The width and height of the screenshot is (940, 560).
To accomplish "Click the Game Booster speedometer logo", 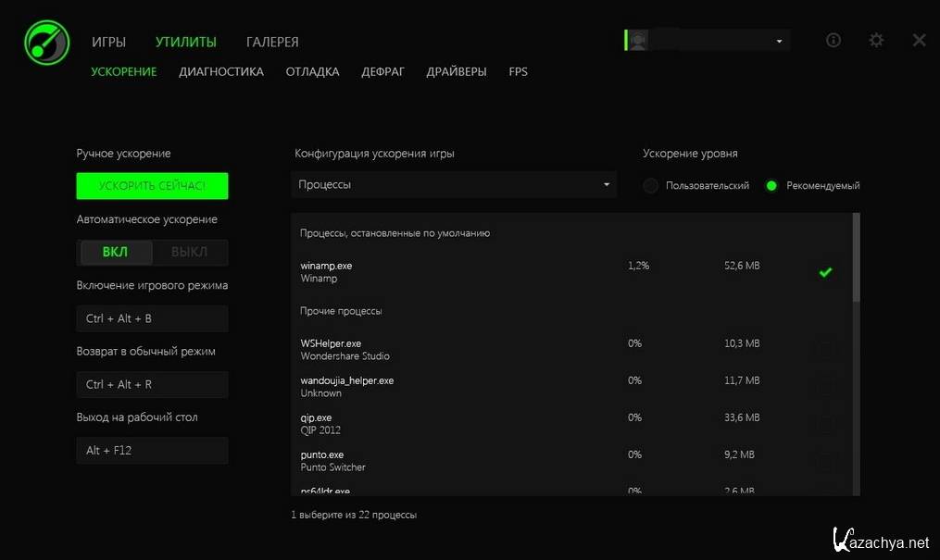I will [46, 43].
